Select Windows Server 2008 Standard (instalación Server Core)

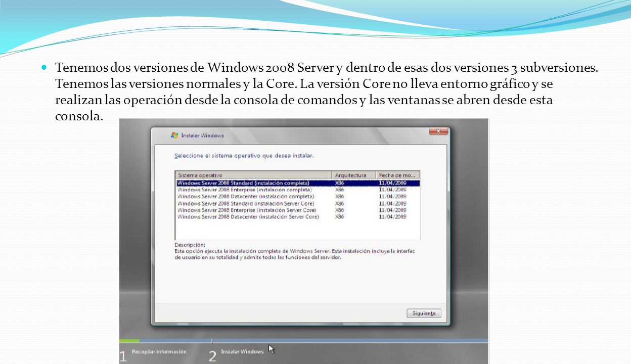point(298,203)
